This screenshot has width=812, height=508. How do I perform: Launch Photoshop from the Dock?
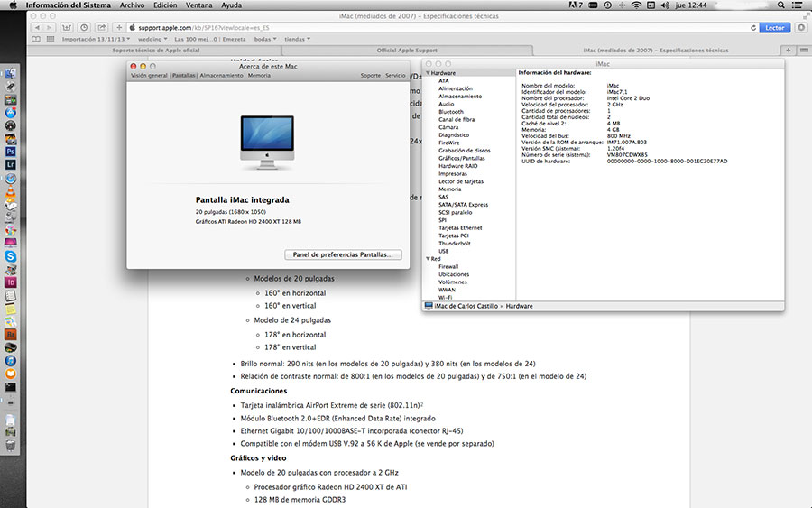10,152
